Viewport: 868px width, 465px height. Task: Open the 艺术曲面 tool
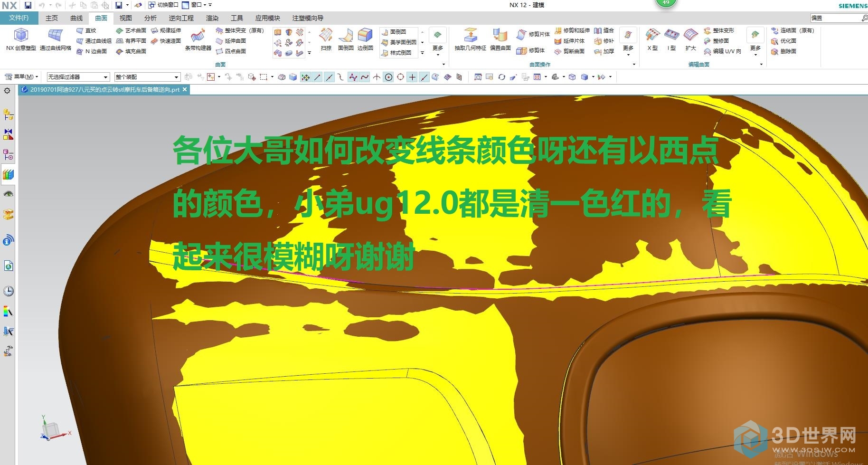(131, 30)
